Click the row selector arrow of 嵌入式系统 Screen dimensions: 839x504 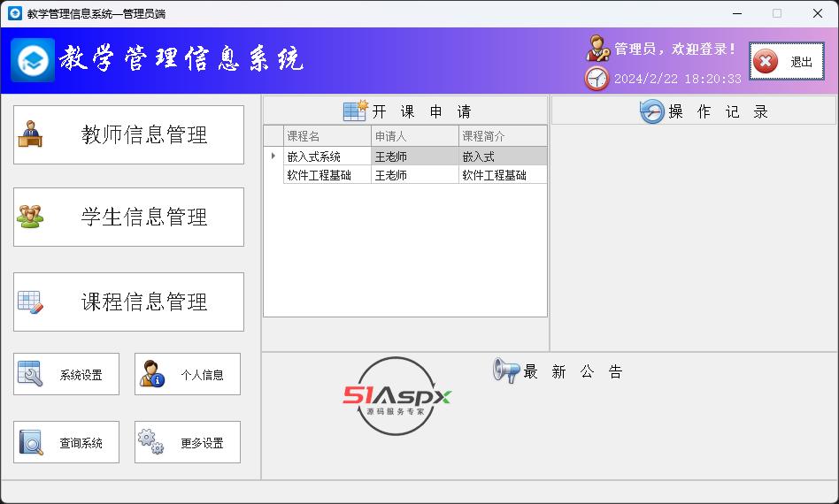pyautogui.click(x=273, y=157)
